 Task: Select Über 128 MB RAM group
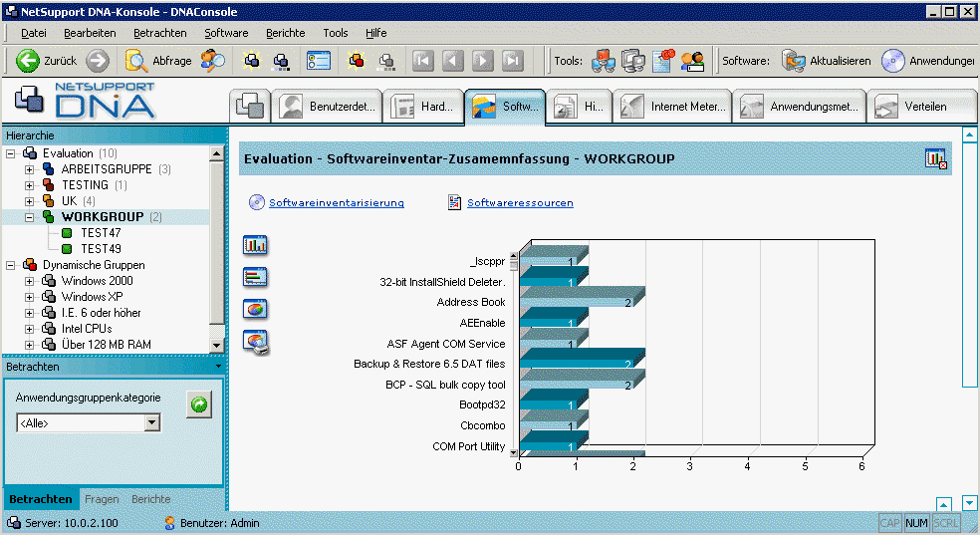(106, 345)
